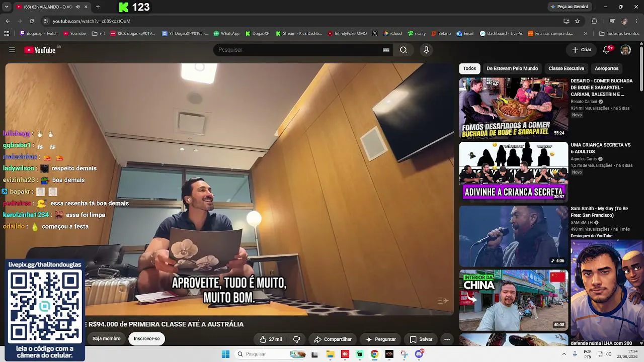Show more bookmarks with the overflow chevron
Image resolution: width=644 pixels, height=362 pixels.
[585, 34]
